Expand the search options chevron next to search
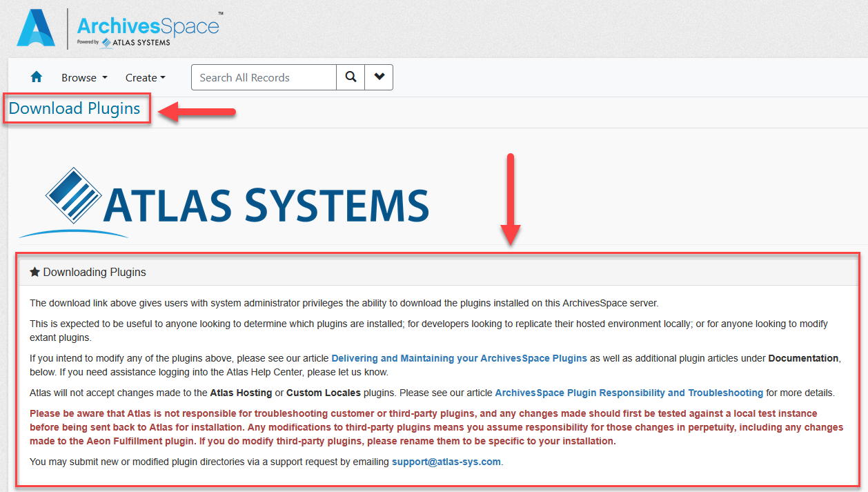 [378, 77]
